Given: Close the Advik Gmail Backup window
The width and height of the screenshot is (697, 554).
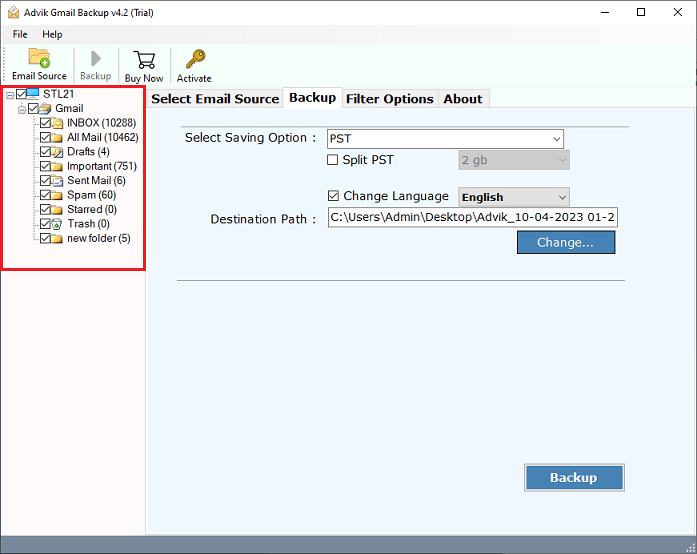Looking at the screenshot, I should [x=677, y=12].
